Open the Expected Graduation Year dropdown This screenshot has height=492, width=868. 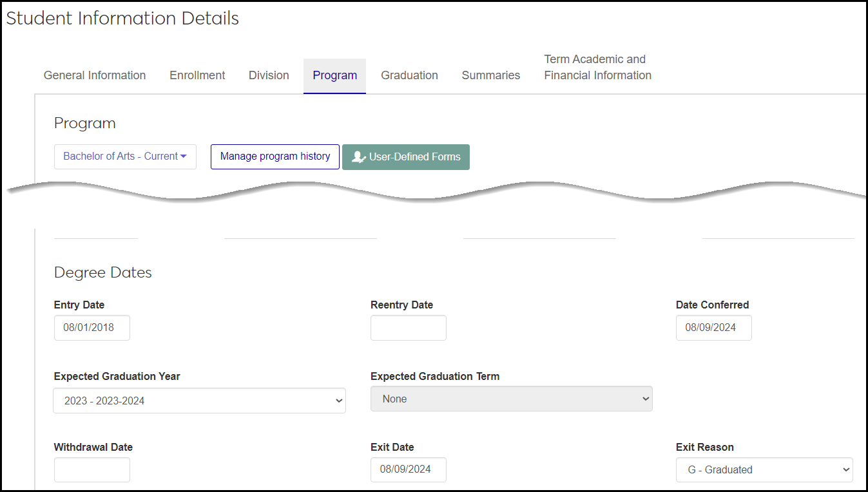click(199, 401)
